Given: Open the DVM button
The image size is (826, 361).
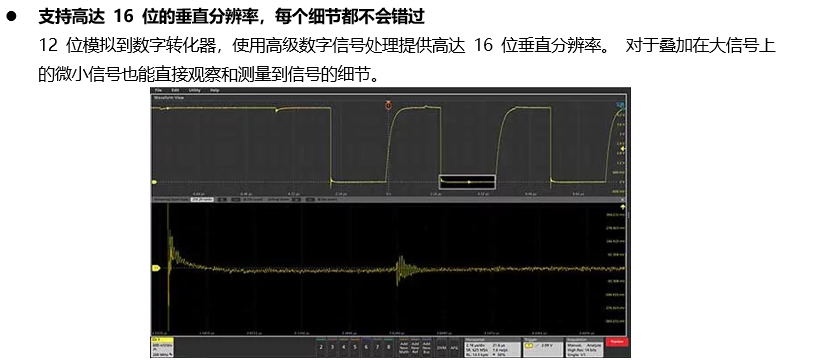Looking at the screenshot, I should point(441,348).
